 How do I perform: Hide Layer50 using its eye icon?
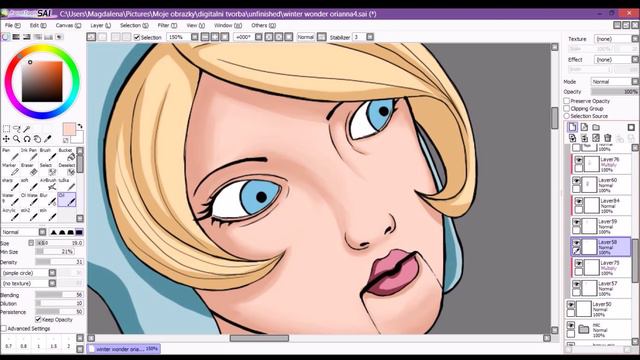(x=571, y=305)
